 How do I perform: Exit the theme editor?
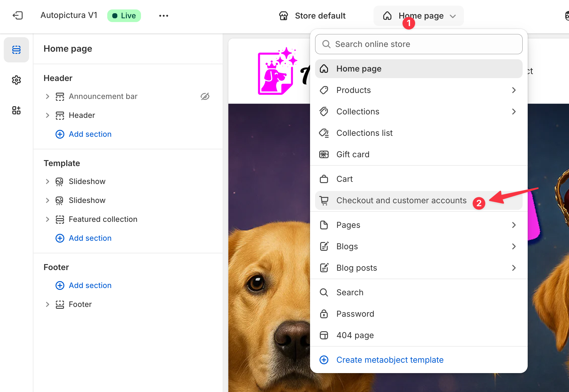point(18,15)
